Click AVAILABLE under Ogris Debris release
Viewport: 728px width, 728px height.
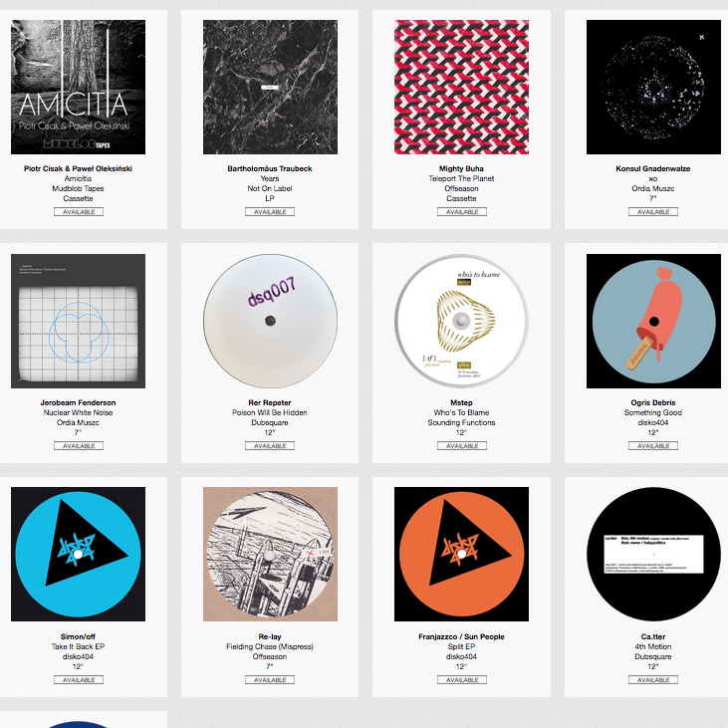tap(653, 446)
